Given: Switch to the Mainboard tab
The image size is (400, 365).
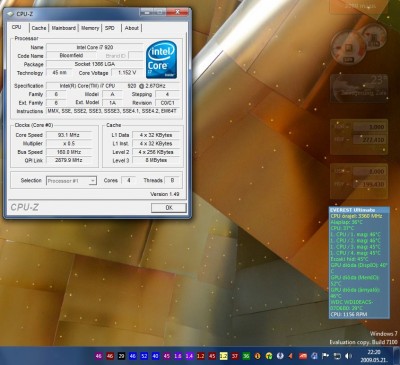Looking at the screenshot, I should [64, 28].
